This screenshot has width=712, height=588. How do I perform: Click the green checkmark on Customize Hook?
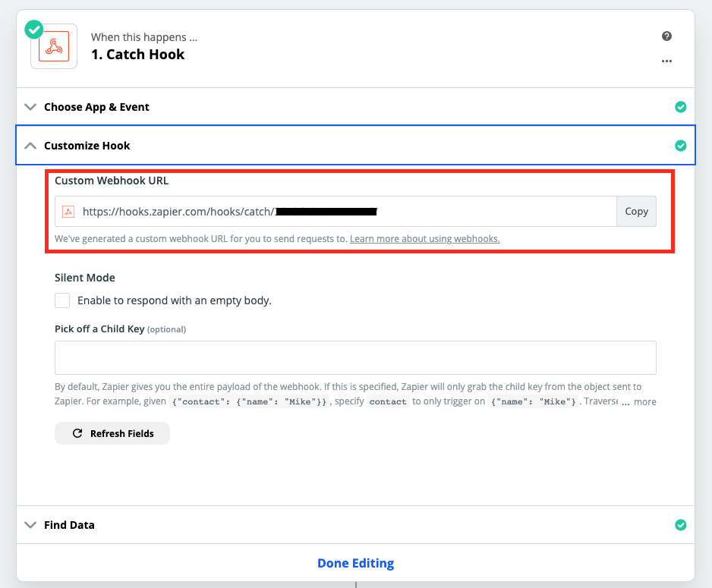coord(681,146)
